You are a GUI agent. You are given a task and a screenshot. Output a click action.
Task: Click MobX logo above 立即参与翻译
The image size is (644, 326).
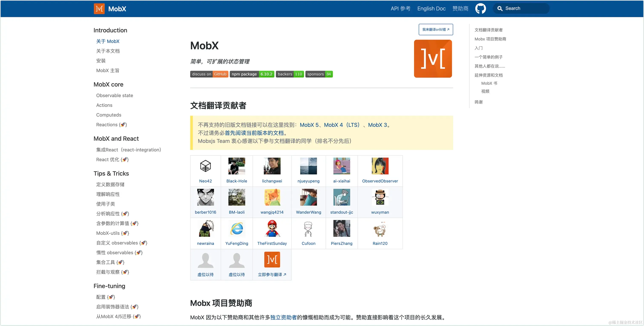pos(272,260)
